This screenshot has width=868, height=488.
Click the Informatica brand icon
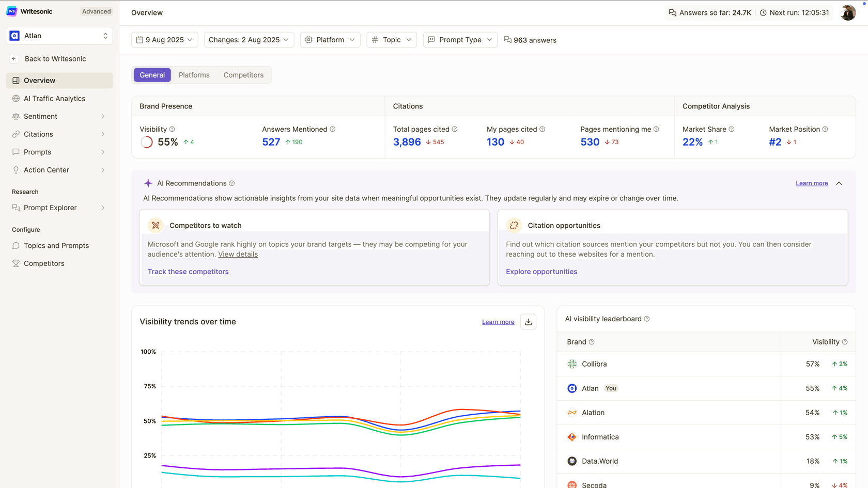[x=572, y=437]
